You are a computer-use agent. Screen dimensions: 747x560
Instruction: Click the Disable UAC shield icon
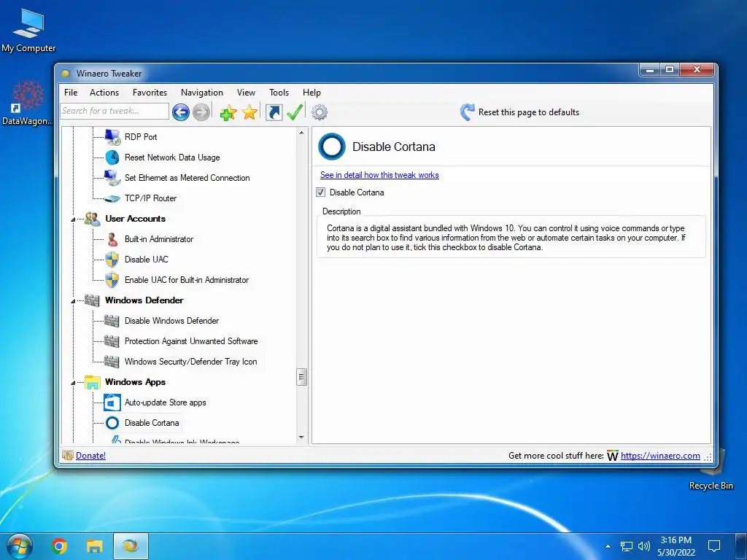point(112,260)
